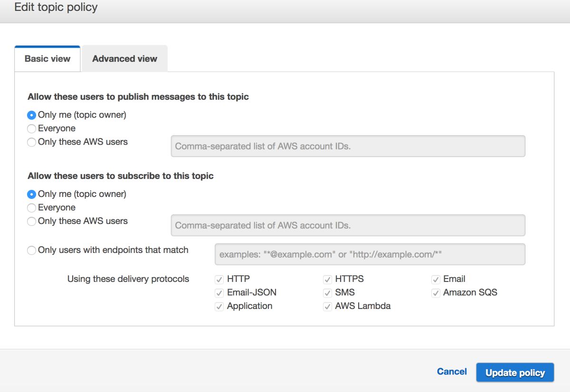Switch to the Advanced view tab
Viewport: 570px width, 392px height.
point(124,59)
